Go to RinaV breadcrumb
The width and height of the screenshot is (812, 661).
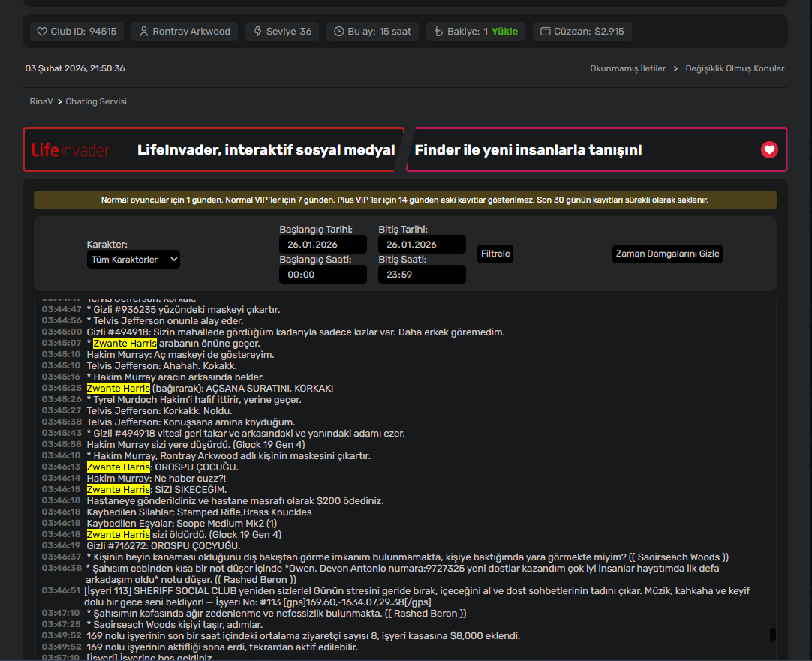(x=41, y=101)
